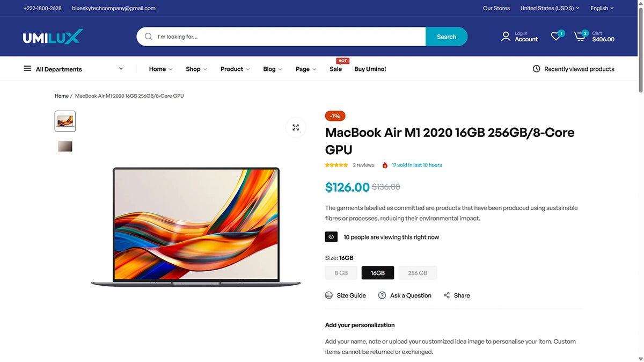Select the 16GB size option

tap(378, 273)
